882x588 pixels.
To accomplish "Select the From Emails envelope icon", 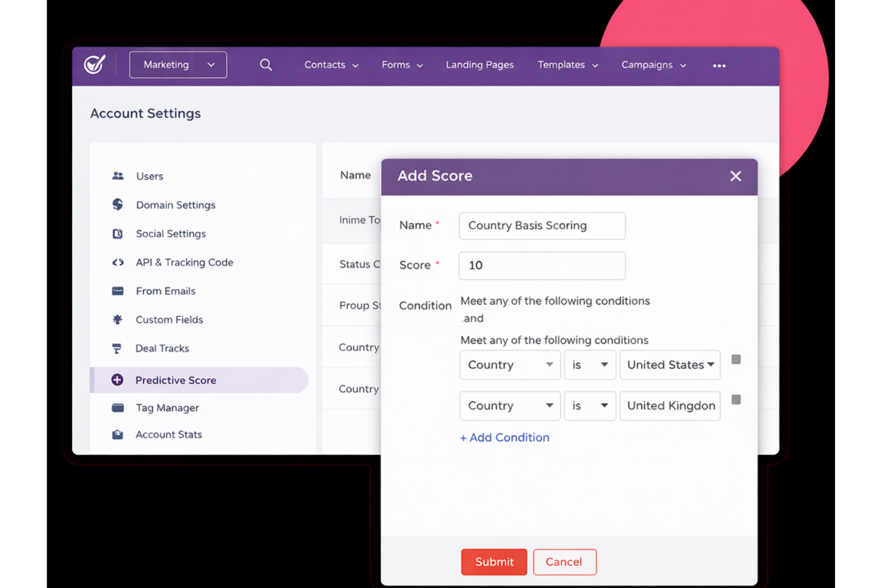I will point(117,291).
